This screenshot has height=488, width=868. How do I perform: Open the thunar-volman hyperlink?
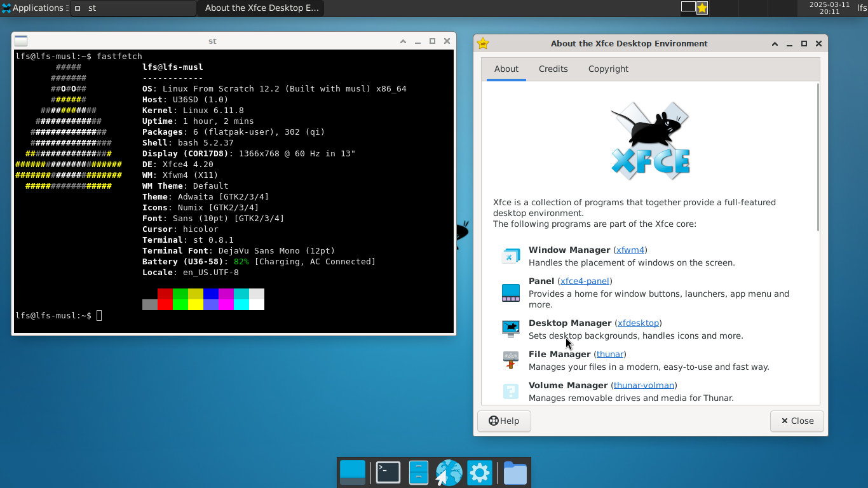pos(643,385)
